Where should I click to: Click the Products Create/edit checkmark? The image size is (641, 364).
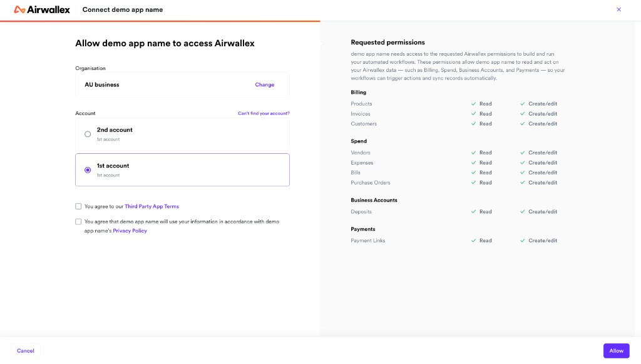[523, 104]
